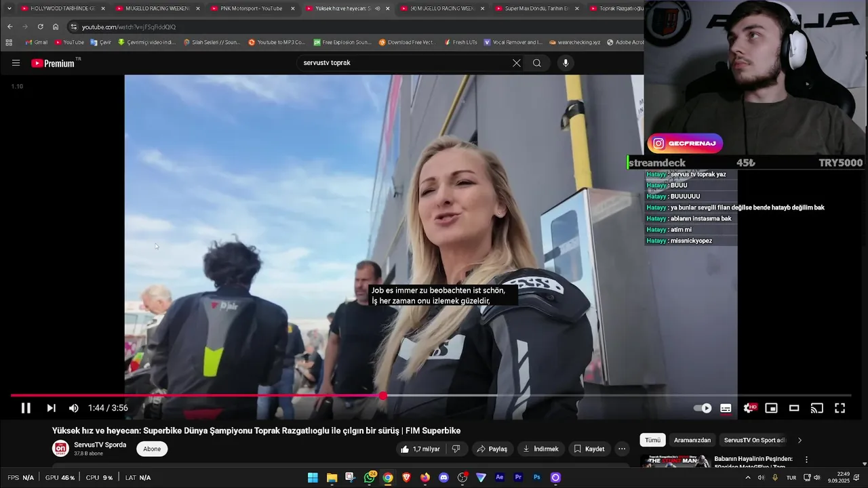Image resolution: width=868 pixels, height=488 pixels.
Task: Open Photoshop from taskbar
Action: (537, 478)
